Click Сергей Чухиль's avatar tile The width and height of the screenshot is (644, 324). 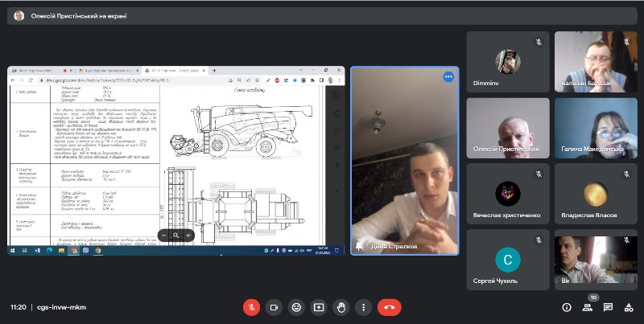tap(507, 259)
